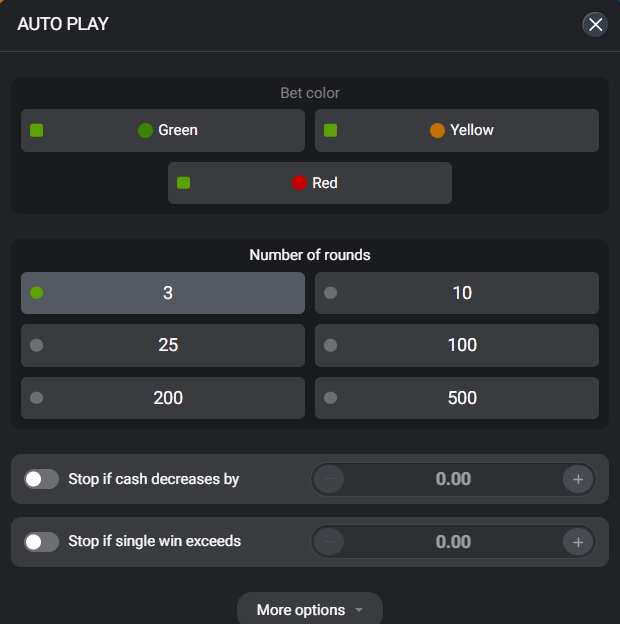Decrease the cash decrease limit with minus
Screen dimensions: 620x624
[330, 479]
